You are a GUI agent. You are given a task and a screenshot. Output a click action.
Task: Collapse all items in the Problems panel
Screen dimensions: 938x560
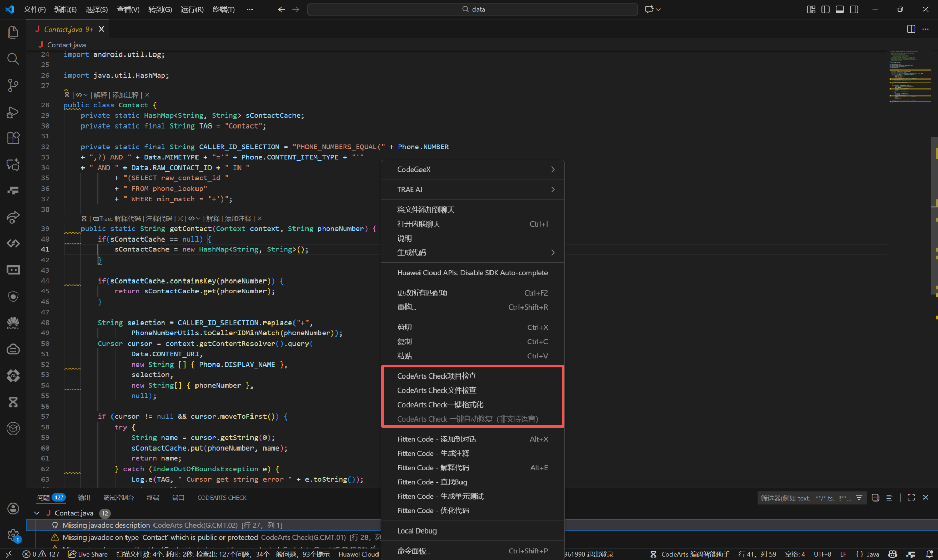[x=875, y=498]
